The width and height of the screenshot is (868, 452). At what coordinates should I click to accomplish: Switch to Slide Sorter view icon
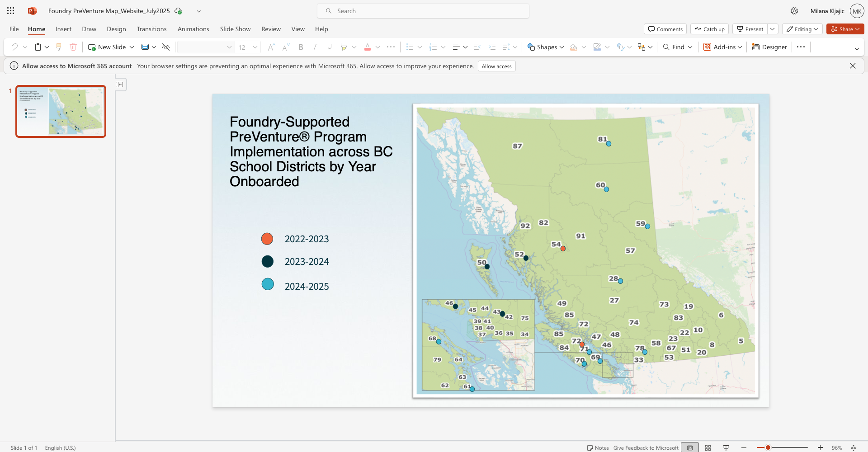[708, 447]
